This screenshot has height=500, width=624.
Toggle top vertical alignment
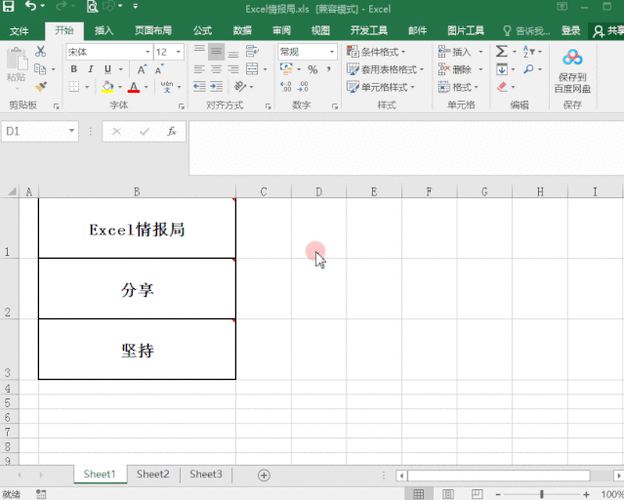(199, 51)
